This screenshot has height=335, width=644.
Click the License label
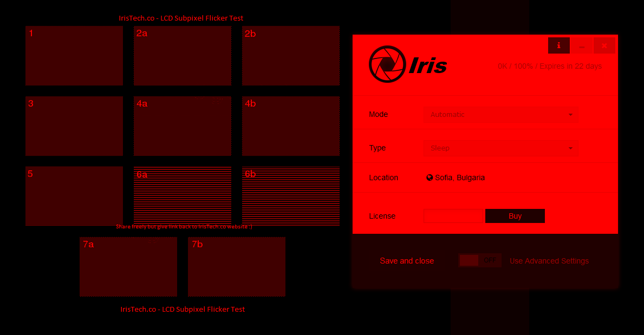[382, 216]
